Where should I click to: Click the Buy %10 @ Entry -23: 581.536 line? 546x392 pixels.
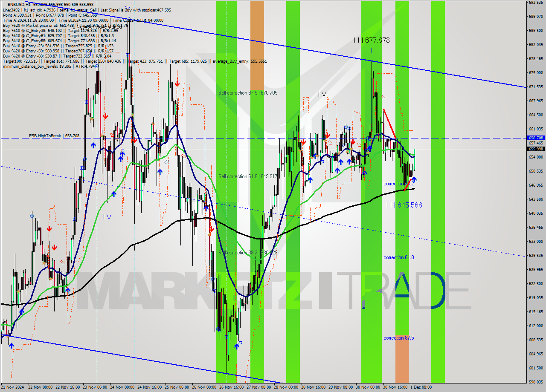click(58, 46)
